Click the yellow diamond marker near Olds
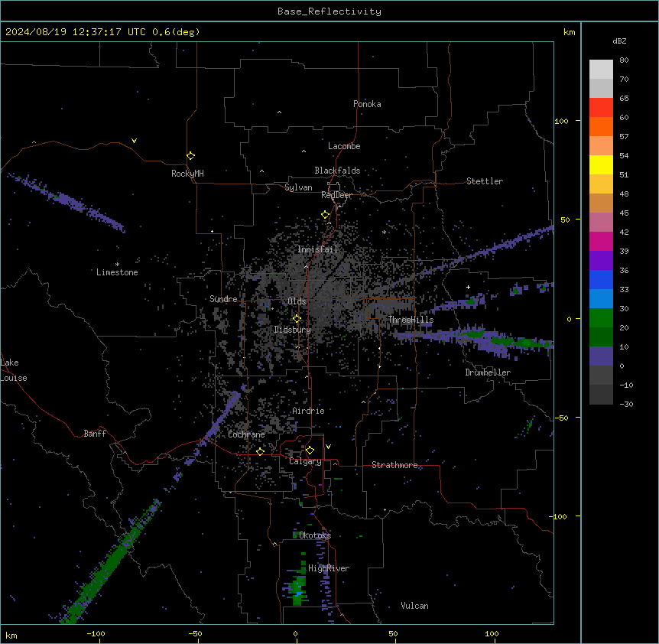 297,319
